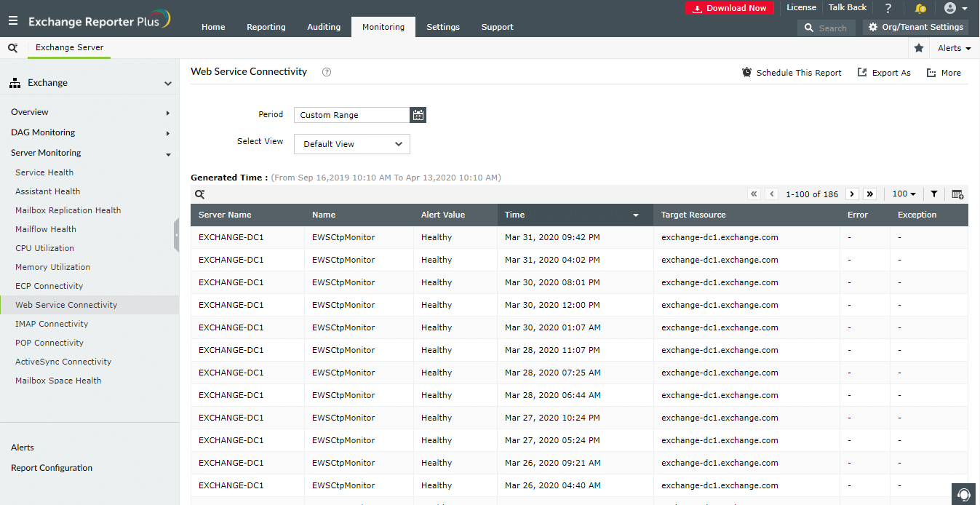Open the Default View dropdown

coord(352,144)
